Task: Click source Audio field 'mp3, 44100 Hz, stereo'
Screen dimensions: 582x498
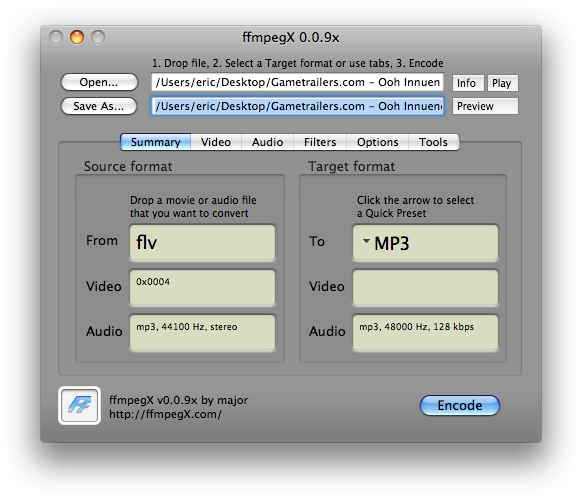Action: pyautogui.click(x=202, y=332)
